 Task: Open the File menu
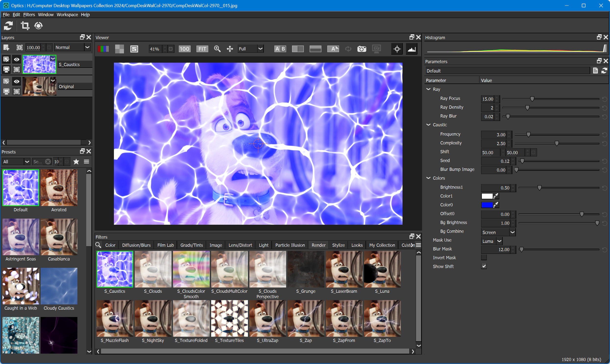6,15
